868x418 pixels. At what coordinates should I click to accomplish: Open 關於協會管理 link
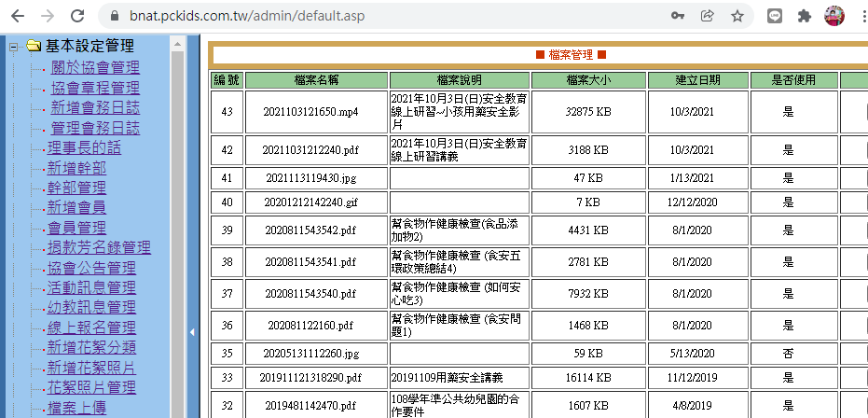pos(95,67)
